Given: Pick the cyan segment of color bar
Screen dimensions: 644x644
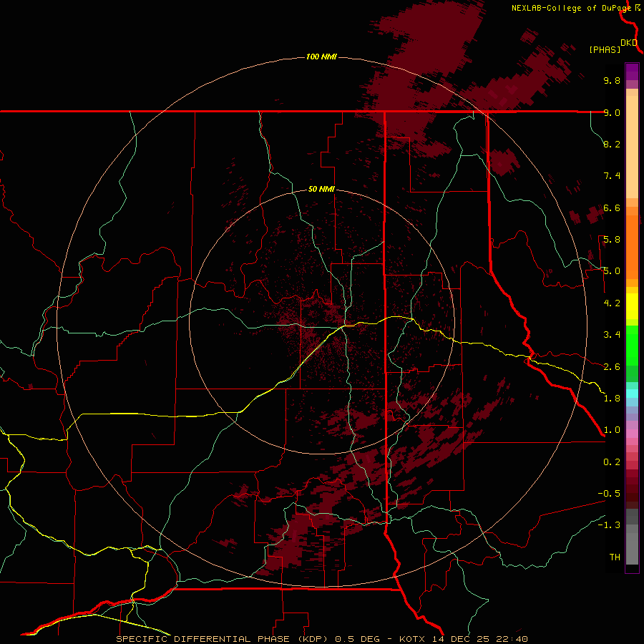Looking at the screenshot, I should (632, 394).
